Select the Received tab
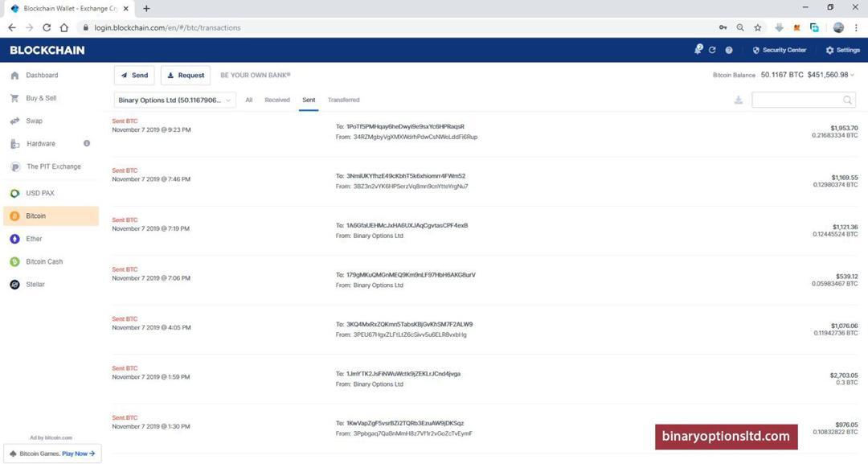This screenshot has height=464, width=868. [x=277, y=100]
